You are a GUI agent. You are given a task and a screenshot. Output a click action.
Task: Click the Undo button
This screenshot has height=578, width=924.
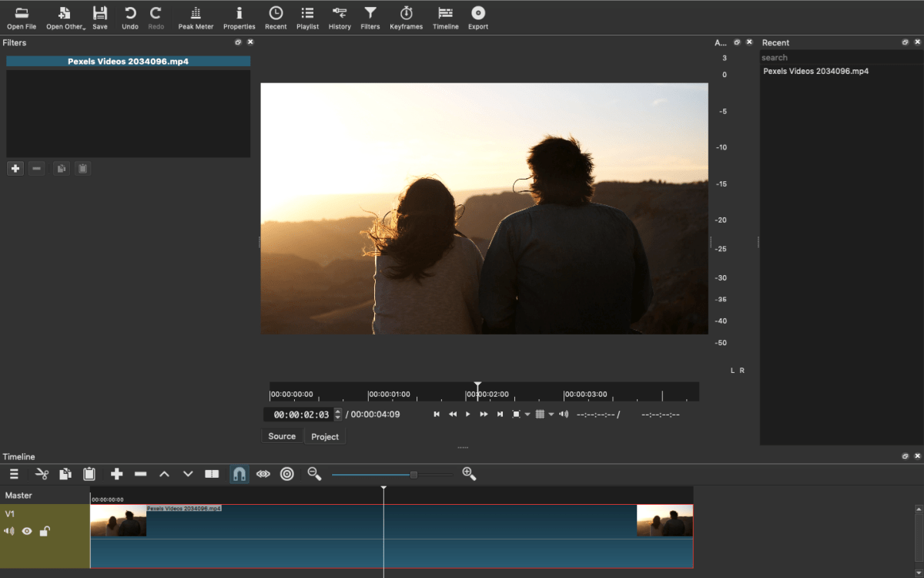(129, 17)
